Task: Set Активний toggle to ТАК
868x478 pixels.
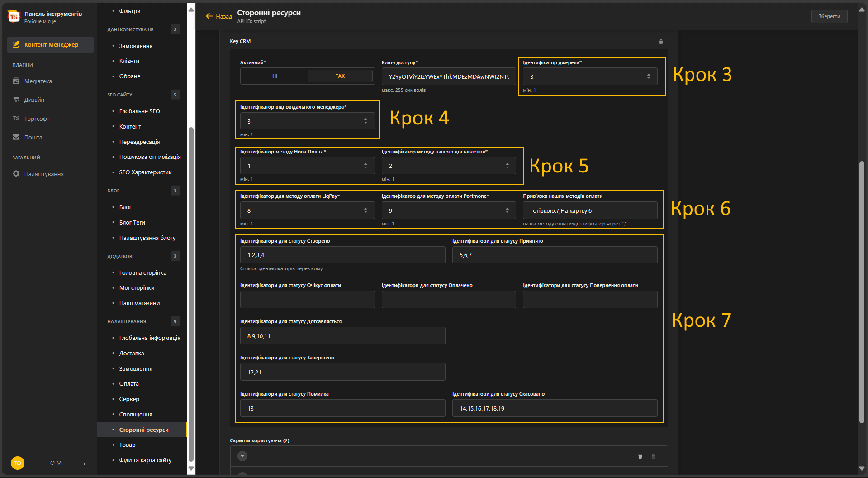Action: 340,76
